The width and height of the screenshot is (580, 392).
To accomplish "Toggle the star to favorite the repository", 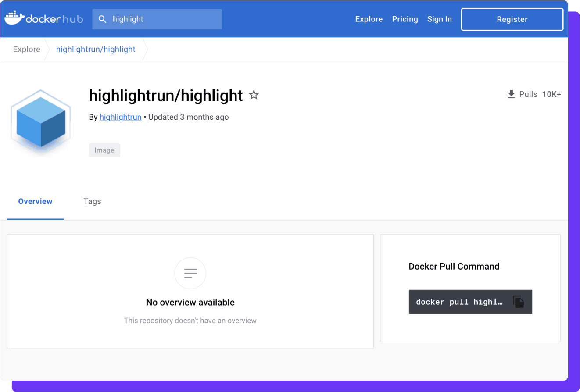I will point(254,94).
